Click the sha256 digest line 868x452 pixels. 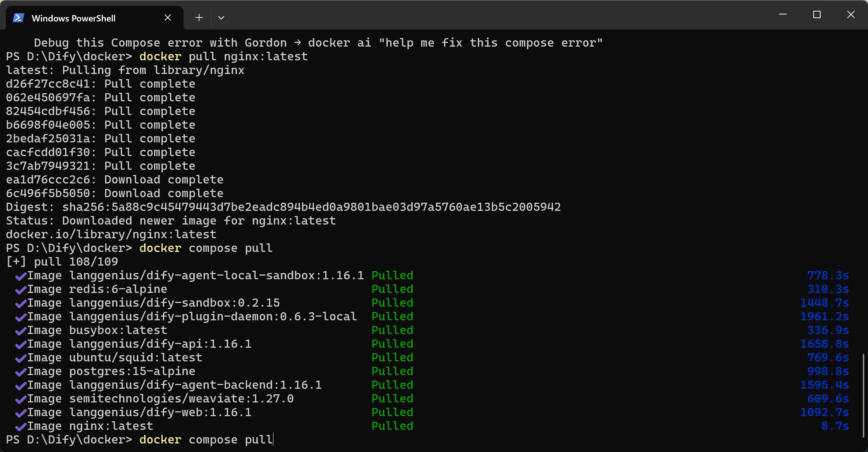pyautogui.click(x=283, y=207)
